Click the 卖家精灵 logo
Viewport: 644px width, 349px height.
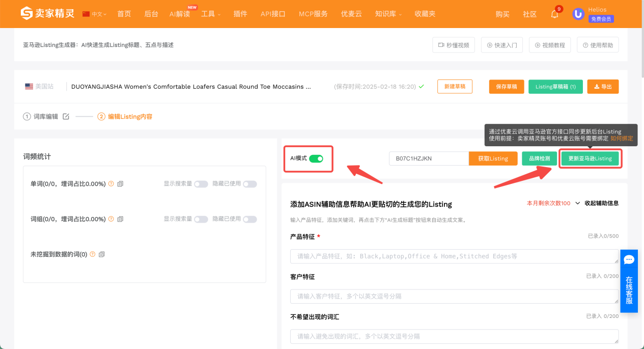pos(47,14)
